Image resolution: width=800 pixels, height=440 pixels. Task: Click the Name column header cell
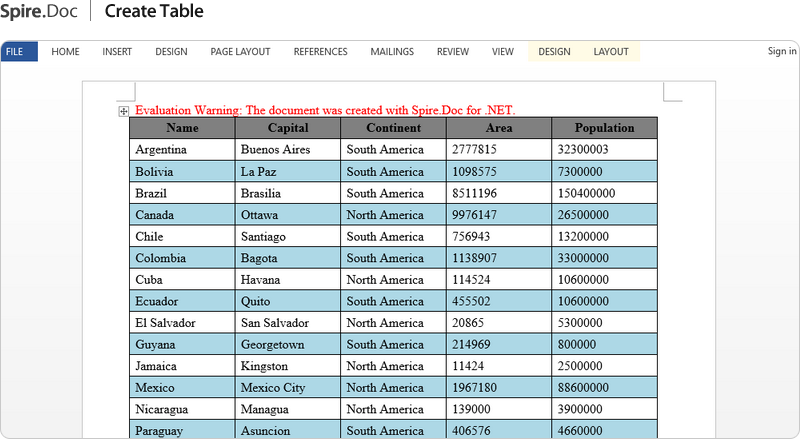point(182,128)
